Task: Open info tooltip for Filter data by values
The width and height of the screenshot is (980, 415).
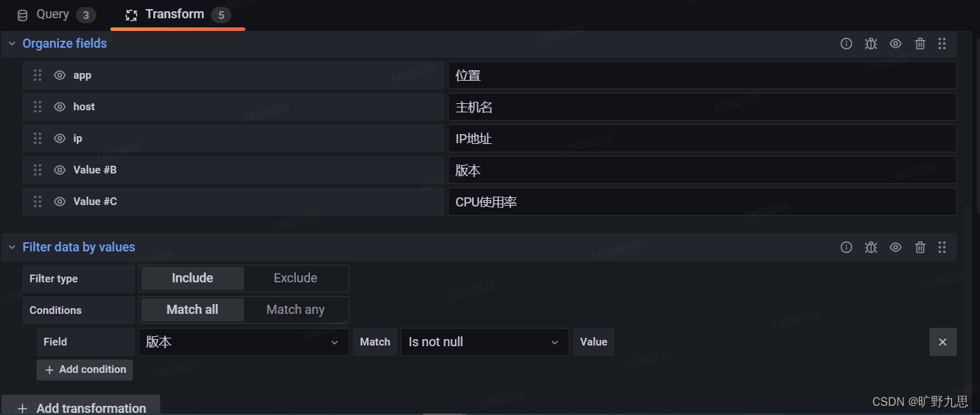Action: click(x=846, y=246)
